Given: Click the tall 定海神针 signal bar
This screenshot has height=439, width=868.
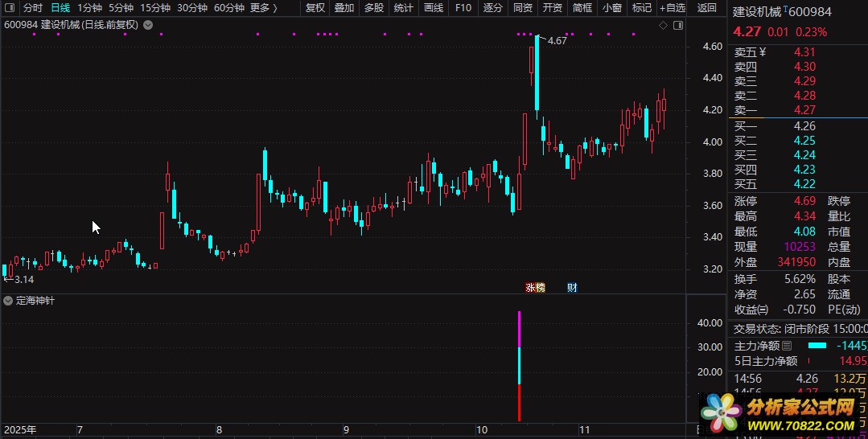Looking at the screenshot, I should [x=519, y=366].
